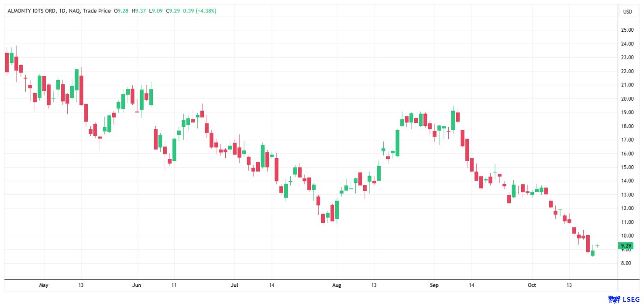Screen dimensions: 644x304
Task: Click the H9.37 high value in header
Action: [139, 11]
